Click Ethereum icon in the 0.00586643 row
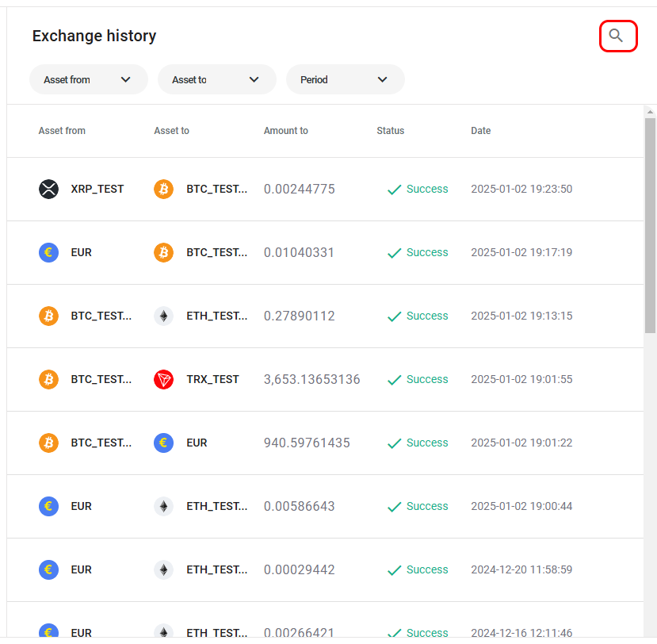657x644 pixels. pyautogui.click(x=163, y=507)
